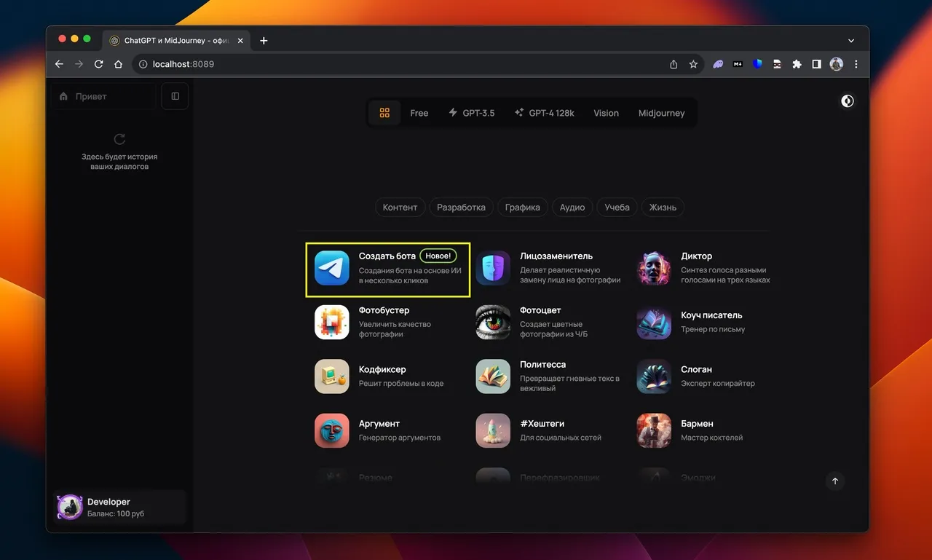Open a new browser tab
Screen dimensions: 932x560
tap(264, 41)
